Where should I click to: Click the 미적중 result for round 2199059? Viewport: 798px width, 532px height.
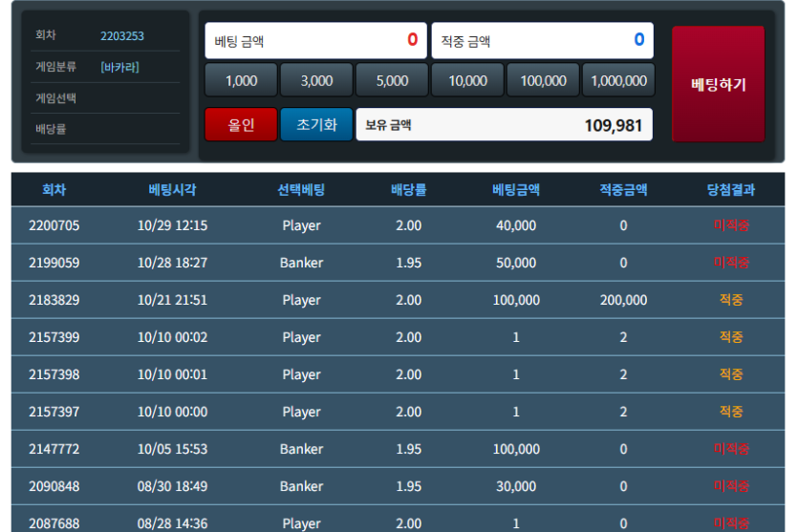point(731,263)
